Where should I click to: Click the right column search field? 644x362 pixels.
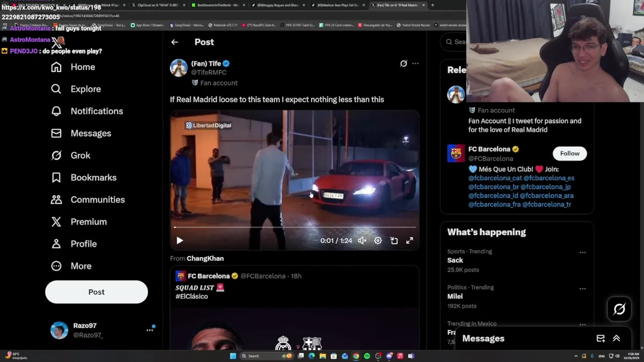pyautogui.click(x=453, y=42)
